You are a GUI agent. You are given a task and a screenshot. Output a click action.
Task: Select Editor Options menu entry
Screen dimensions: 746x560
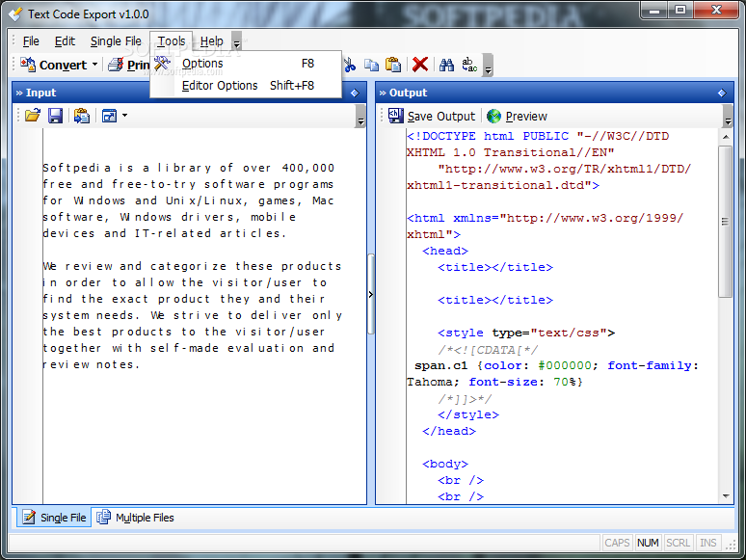(246, 86)
